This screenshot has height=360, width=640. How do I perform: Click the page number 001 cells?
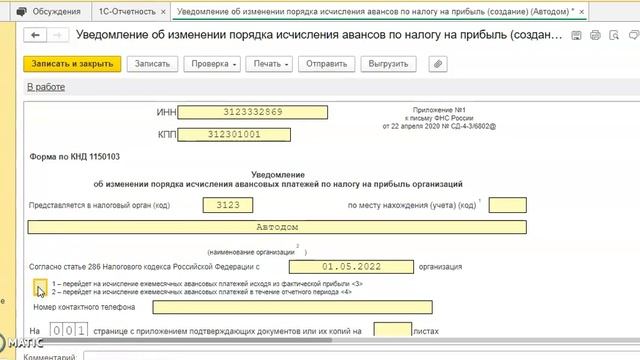(x=69, y=330)
